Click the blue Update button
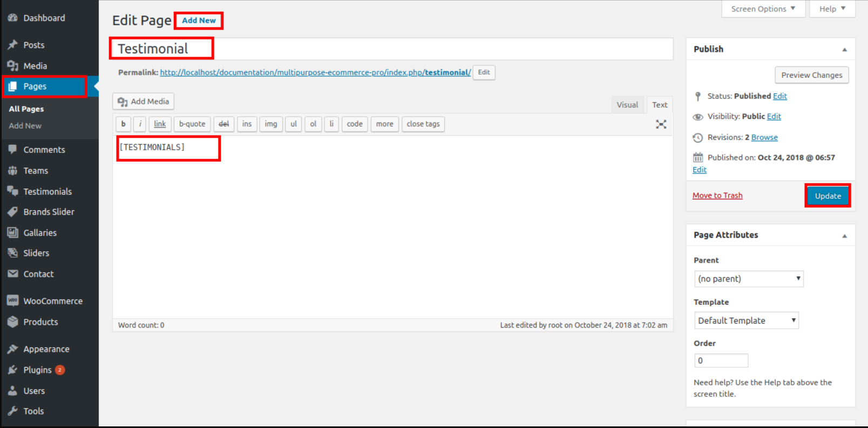The width and height of the screenshot is (868, 428). click(828, 196)
